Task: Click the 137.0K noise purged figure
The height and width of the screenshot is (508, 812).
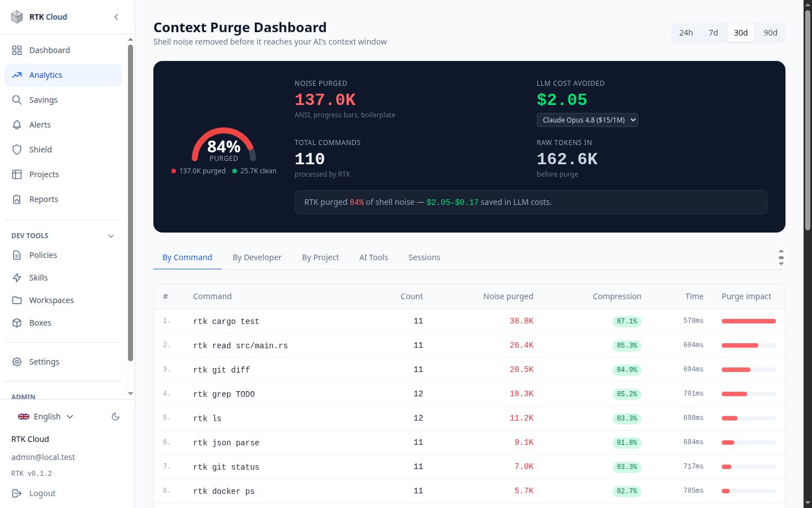Action: 325,100
